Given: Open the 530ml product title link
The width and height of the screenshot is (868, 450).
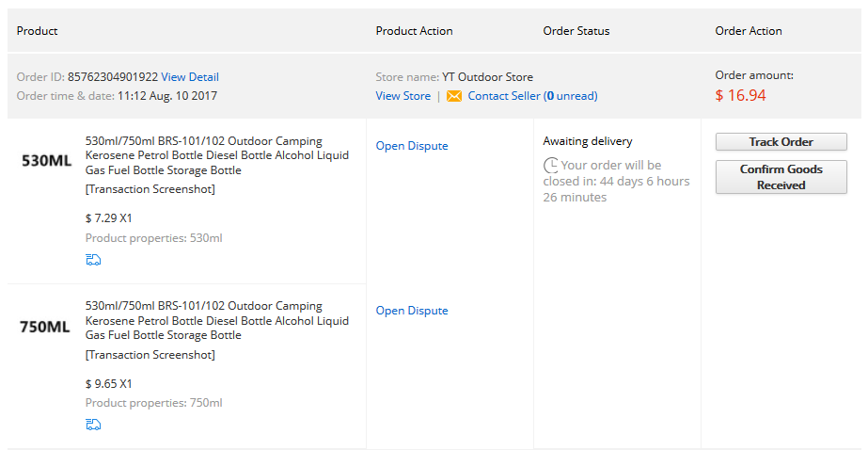Looking at the screenshot, I should click(x=216, y=156).
